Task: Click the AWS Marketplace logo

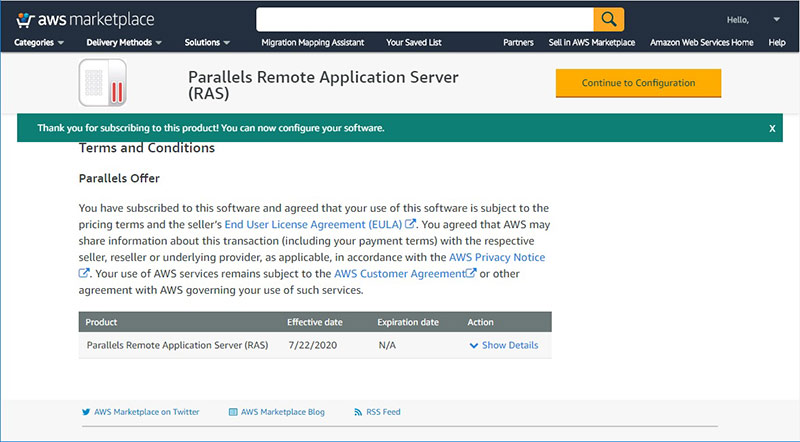Action: click(85, 20)
